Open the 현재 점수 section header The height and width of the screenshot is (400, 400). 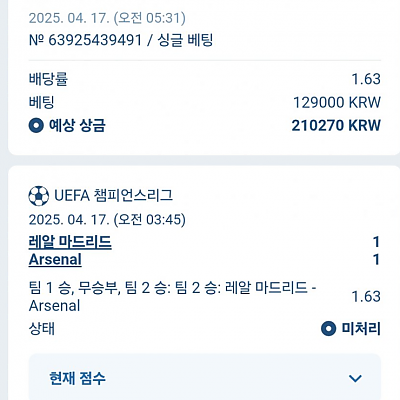click(x=205, y=377)
